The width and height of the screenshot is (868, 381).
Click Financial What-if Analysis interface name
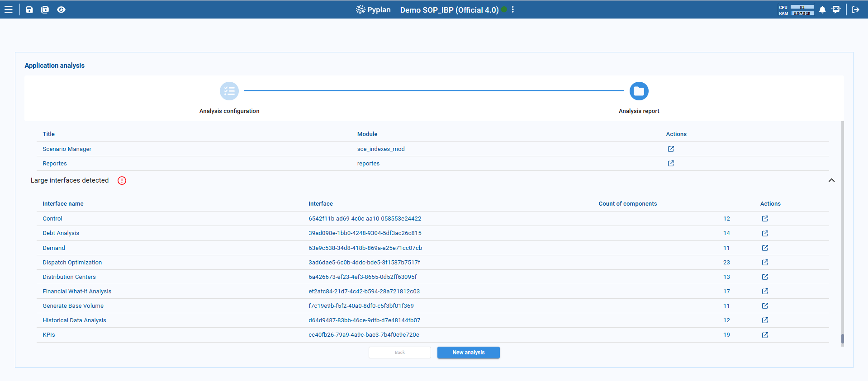pyautogui.click(x=77, y=292)
